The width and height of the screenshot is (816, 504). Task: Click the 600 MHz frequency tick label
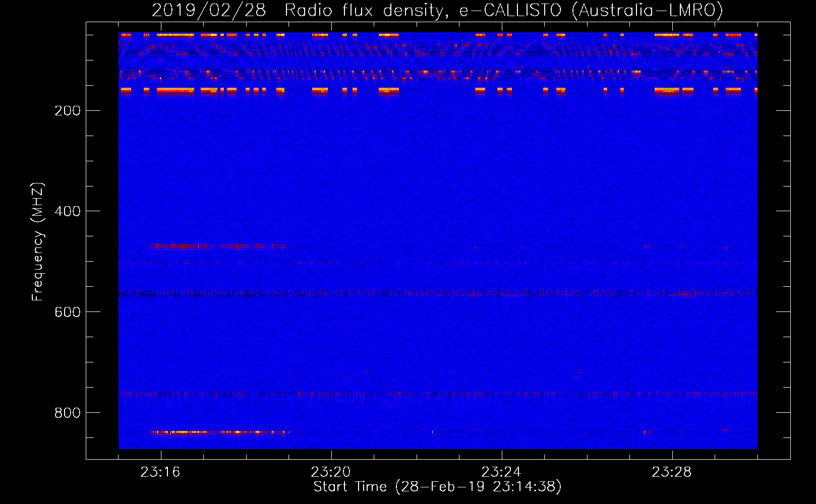[68, 312]
